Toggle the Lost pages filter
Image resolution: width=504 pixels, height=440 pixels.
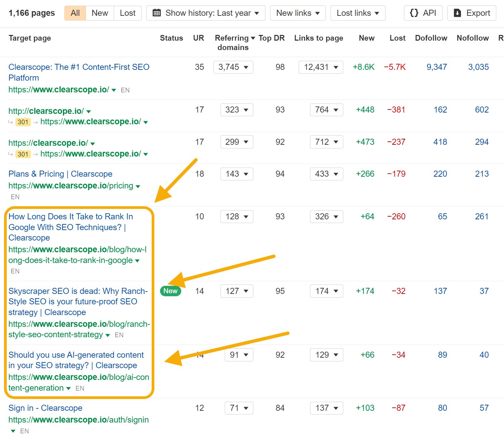click(128, 13)
